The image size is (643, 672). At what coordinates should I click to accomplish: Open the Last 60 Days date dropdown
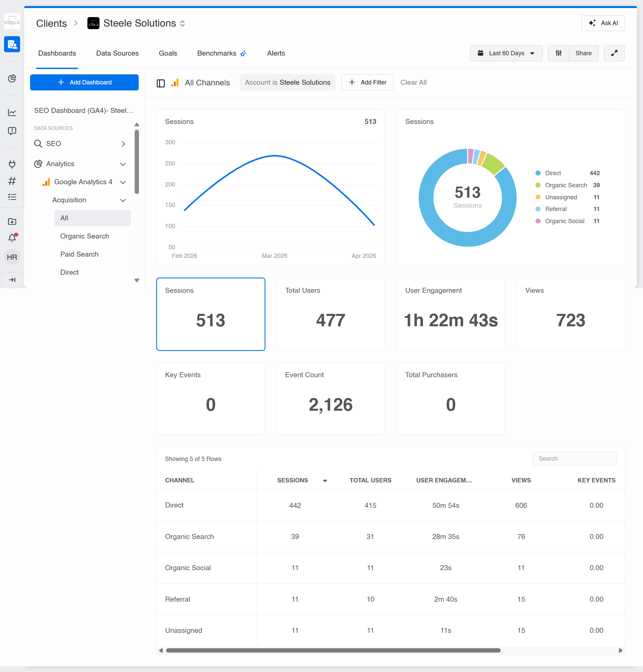(506, 53)
